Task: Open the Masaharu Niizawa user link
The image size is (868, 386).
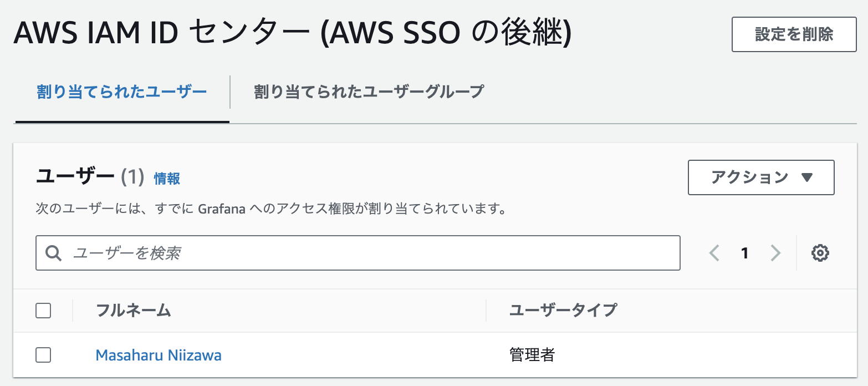Action: pyautogui.click(x=159, y=355)
